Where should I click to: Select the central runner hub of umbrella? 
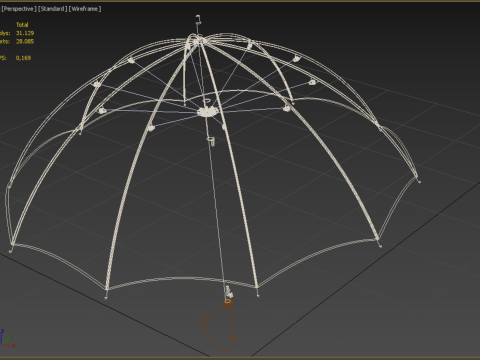[x=207, y=111]
